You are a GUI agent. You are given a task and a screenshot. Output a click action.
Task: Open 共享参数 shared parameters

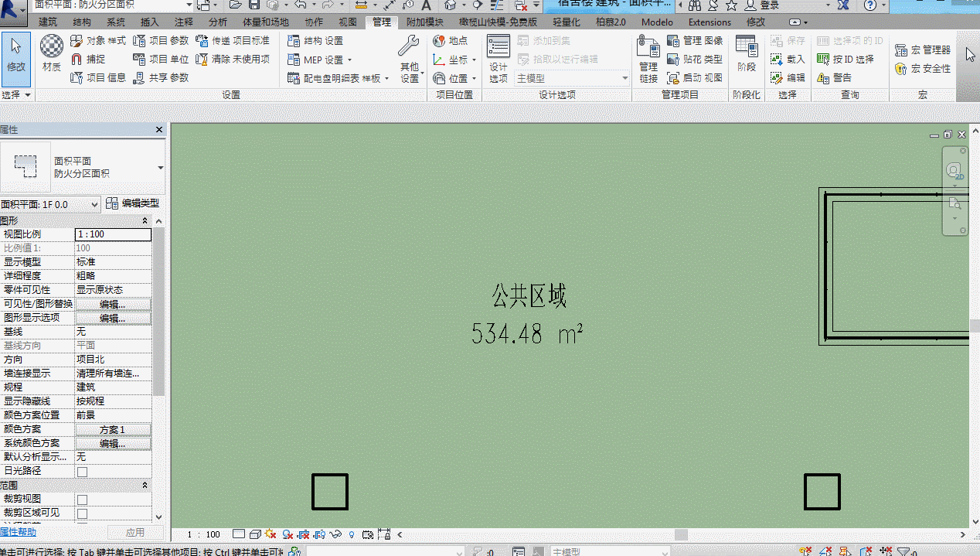pyautogui.click(x=161, y=77)
